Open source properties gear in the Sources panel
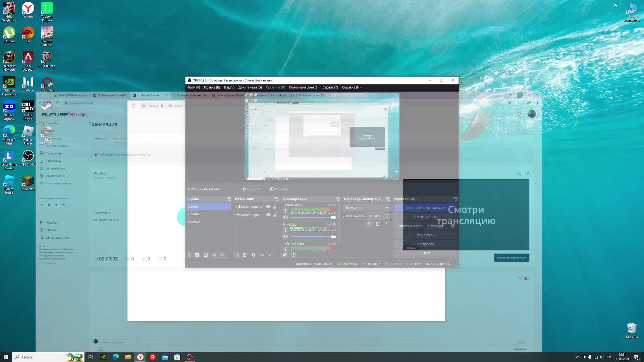Screen dimensions: 644x362 tap(253, 255)
